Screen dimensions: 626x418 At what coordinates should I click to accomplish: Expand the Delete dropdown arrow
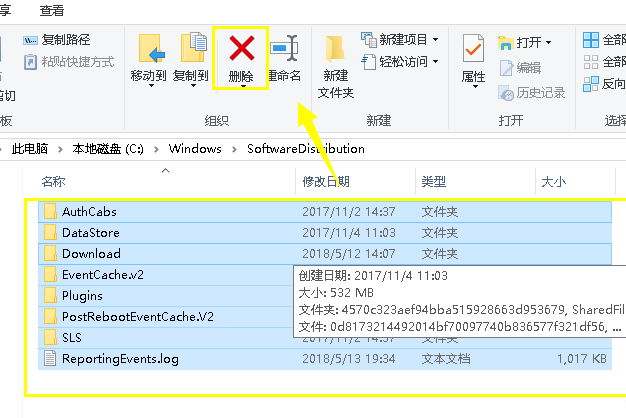pos(241,88)
